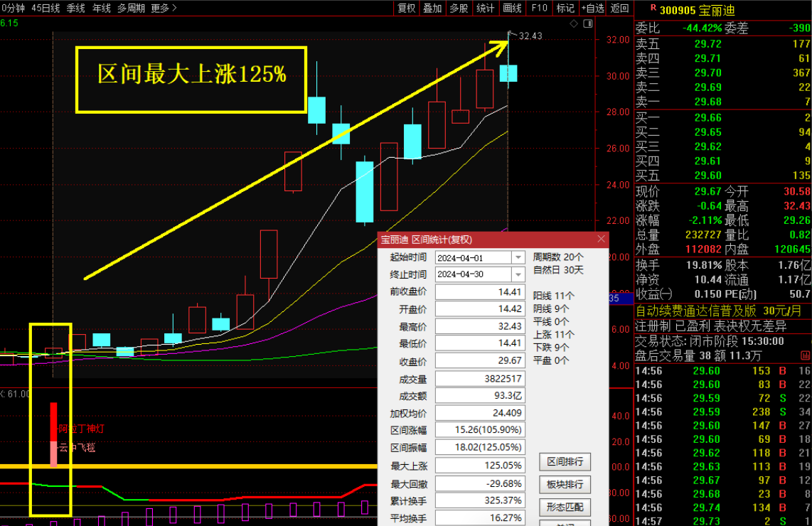
Task: Open the 画线 drawing tools
Action: point(512,9)
